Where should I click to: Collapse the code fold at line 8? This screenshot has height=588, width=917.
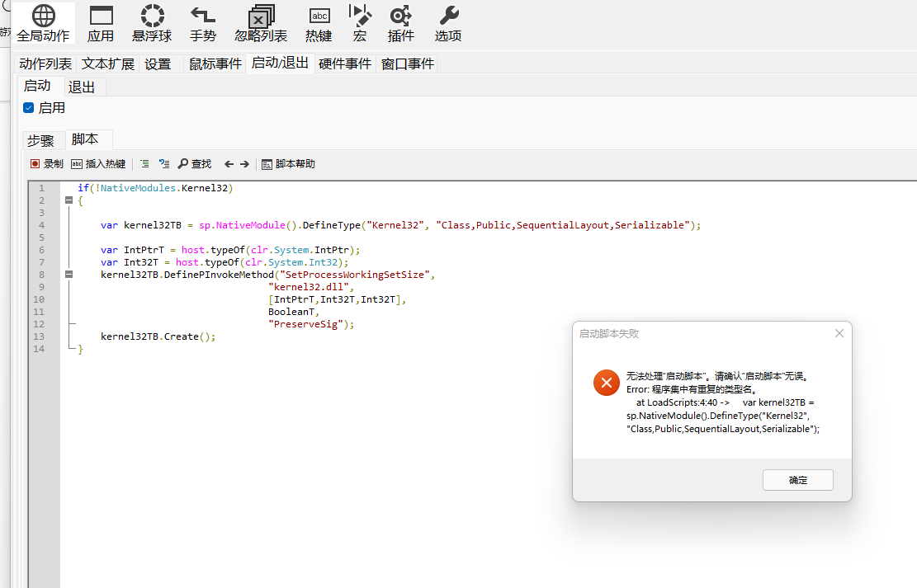click(69, 275)
